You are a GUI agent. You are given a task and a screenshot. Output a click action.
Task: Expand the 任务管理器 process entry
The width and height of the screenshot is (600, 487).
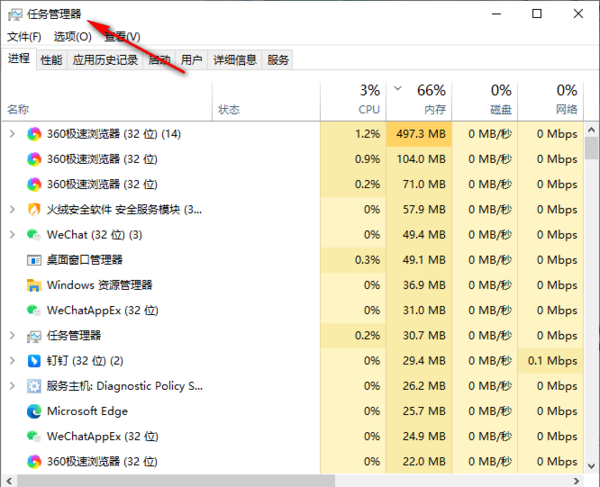[x=12, y=336]
